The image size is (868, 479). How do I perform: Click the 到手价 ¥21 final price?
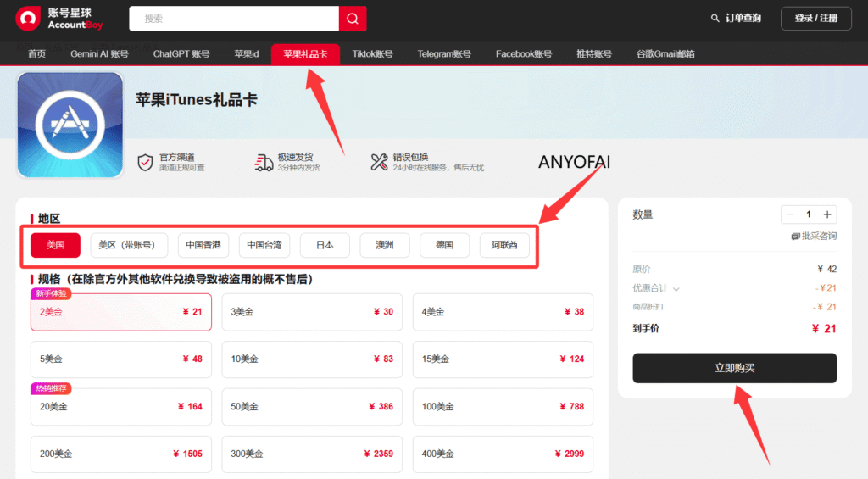824,329
